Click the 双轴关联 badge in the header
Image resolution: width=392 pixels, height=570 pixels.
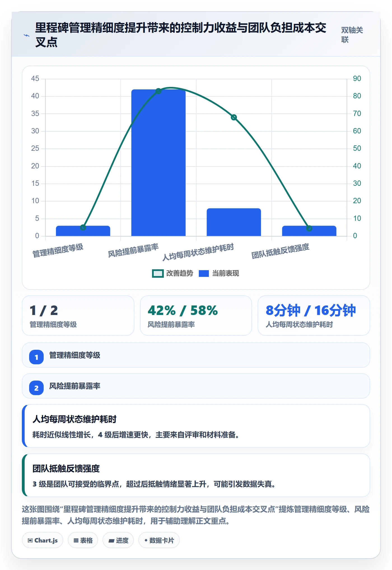coord(352,35)
